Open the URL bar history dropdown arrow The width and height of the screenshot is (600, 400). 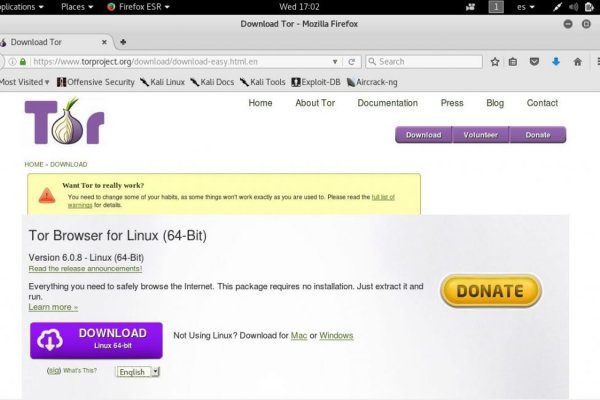335,62
